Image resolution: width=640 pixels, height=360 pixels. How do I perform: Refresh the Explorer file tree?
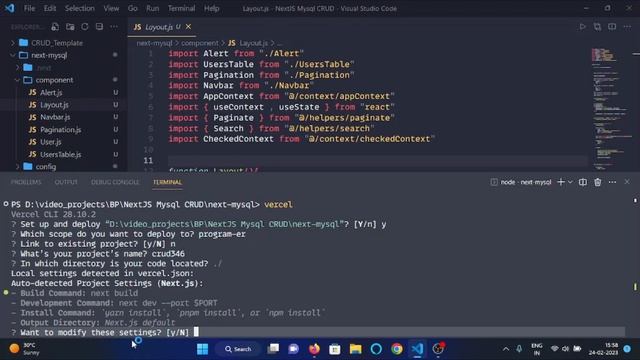[85, 27]
